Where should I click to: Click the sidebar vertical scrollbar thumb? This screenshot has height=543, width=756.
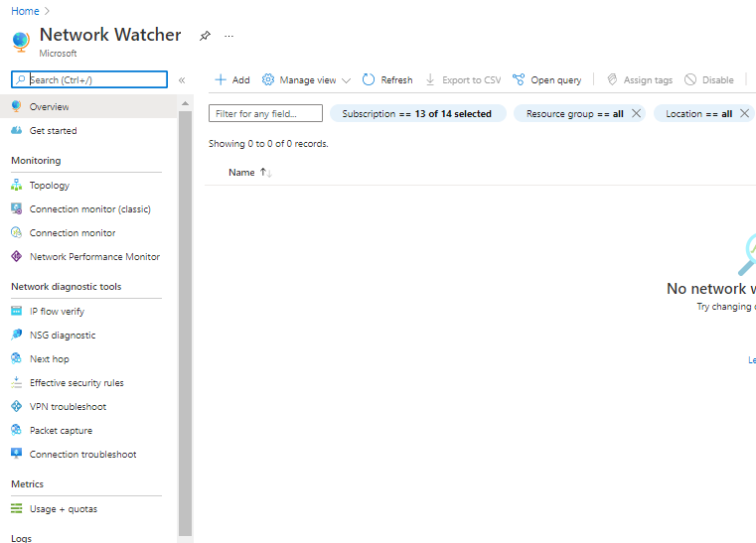185,323
